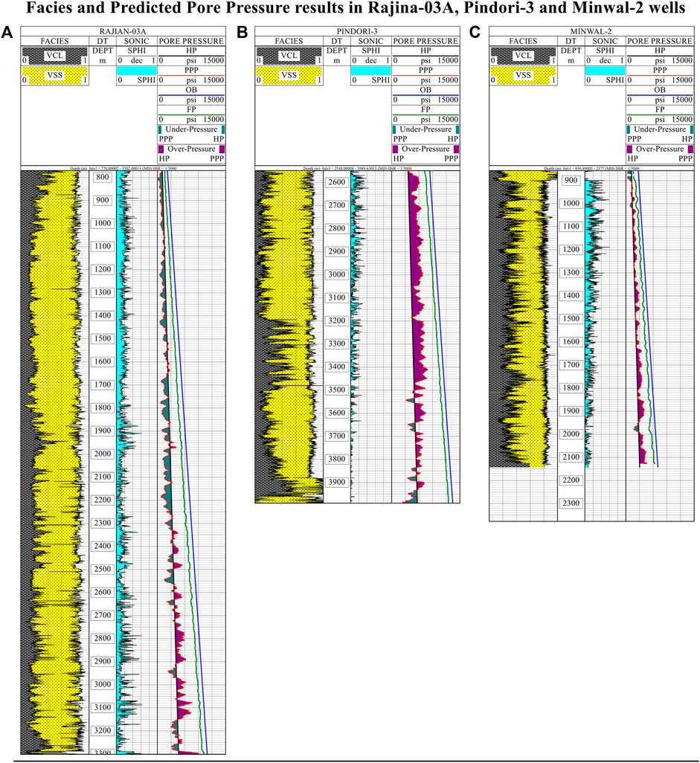Click the figure title about Facies and Predicted Pore Pressure
The image size is (700, 763).
(356, 8)
